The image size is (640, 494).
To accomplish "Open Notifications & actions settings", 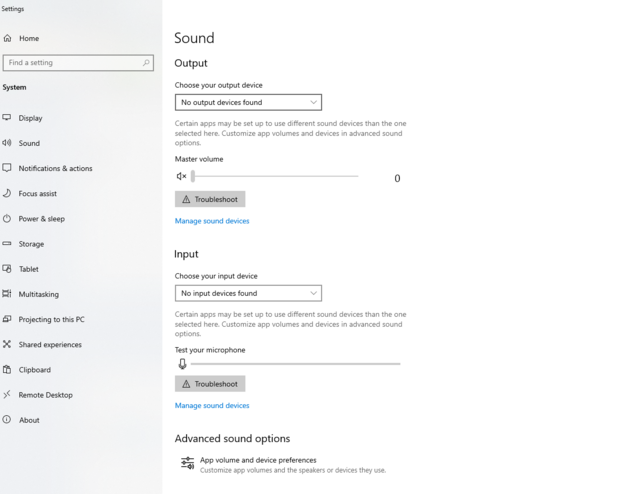I will point(55,168).
